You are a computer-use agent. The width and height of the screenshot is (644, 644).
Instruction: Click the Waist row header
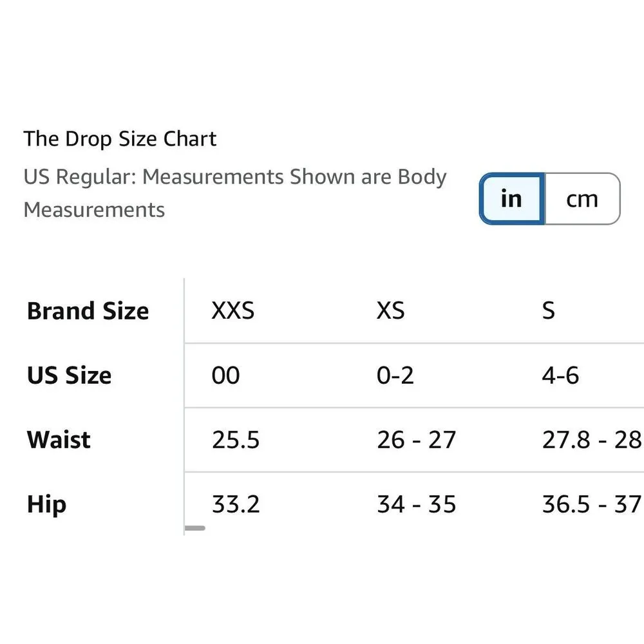pyautogui.click(x=59, y=440)
